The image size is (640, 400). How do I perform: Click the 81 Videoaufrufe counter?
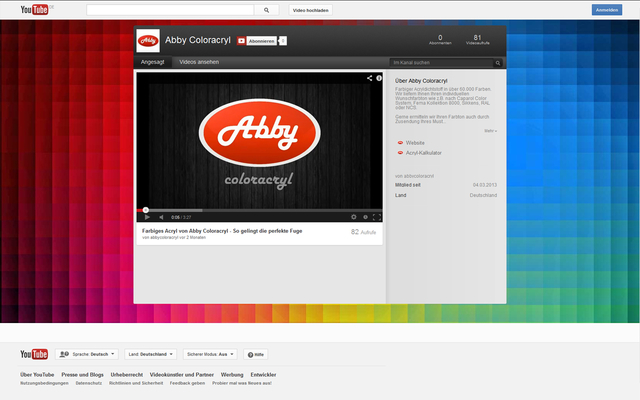(478, 40)
